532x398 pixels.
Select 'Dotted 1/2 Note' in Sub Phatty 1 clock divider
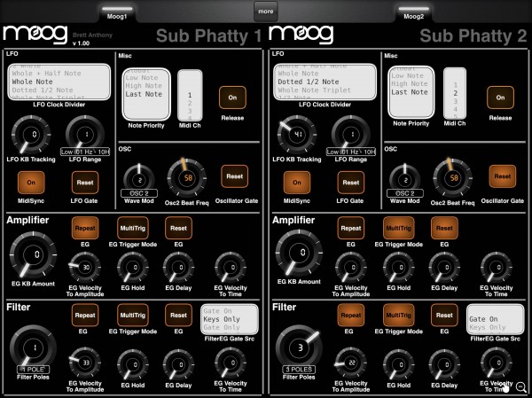pyautogui.click(x=43, y=90)
